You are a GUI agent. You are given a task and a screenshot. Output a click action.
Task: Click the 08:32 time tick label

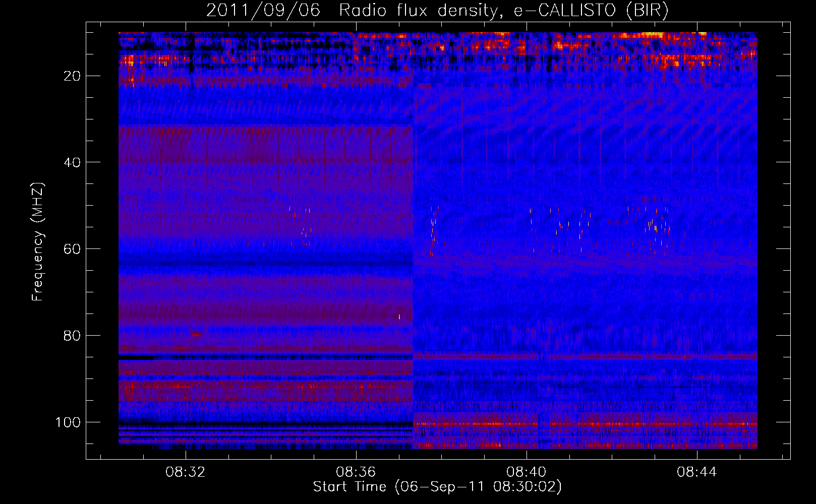(186, 472)
